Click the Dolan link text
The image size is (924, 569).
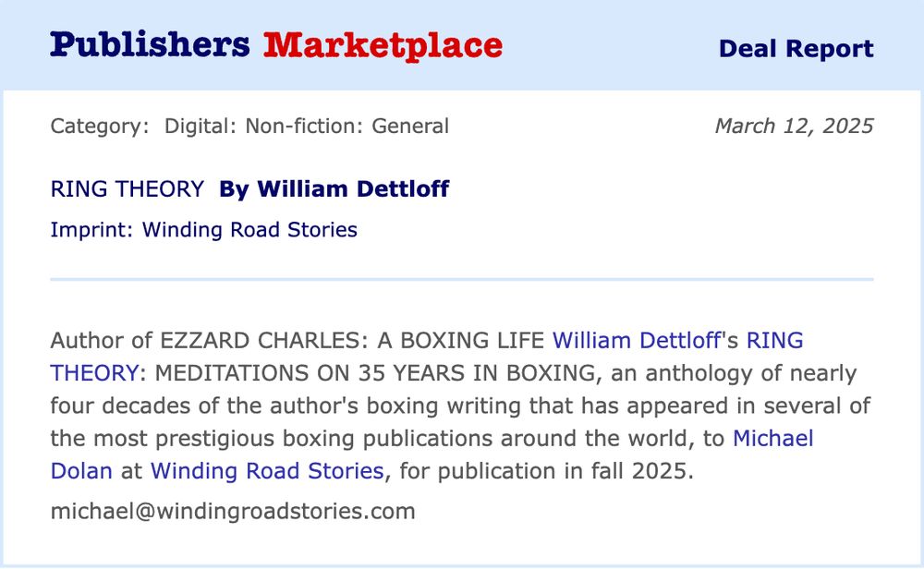click(81, 470)
